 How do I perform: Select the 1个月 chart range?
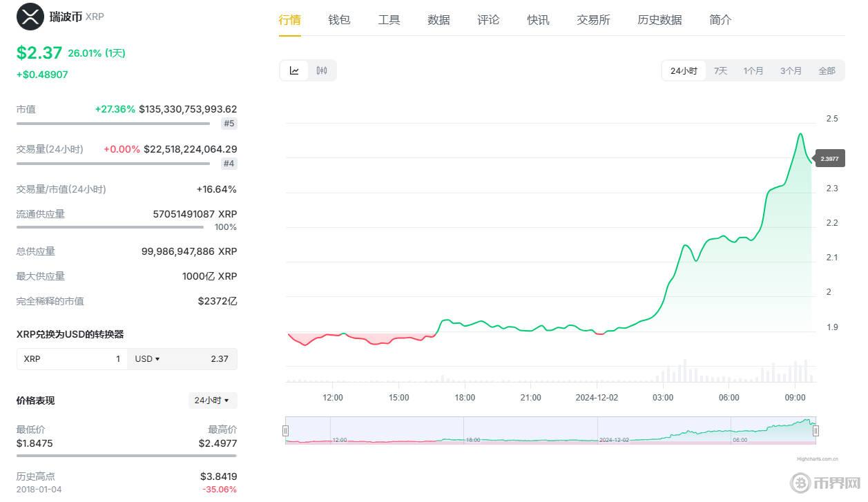click(753, 70)
